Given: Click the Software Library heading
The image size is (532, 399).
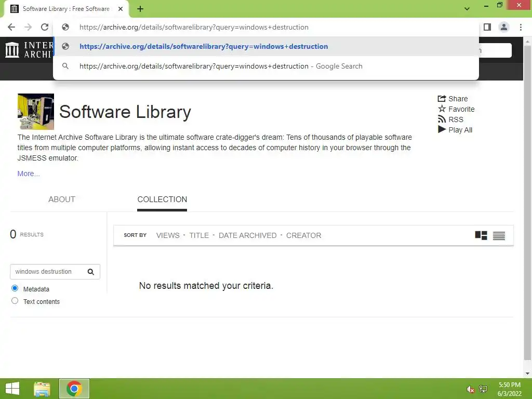Looking at the screenshot, I should 125,112.
